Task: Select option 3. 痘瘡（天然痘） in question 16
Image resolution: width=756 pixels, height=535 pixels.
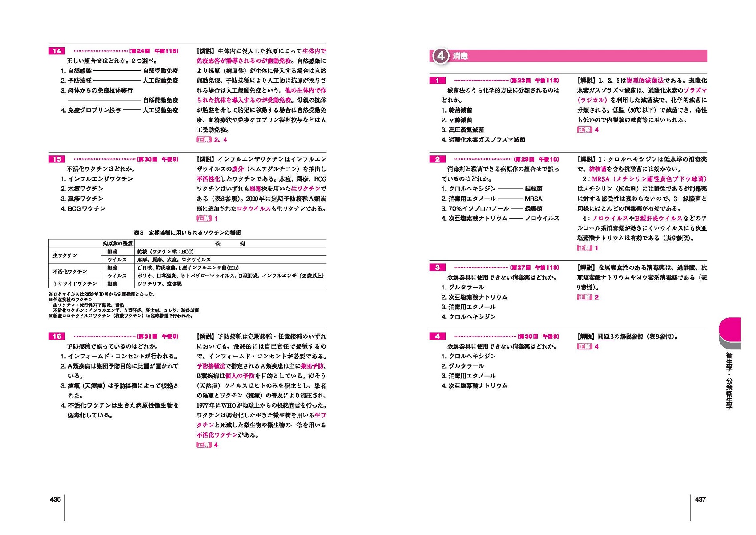Action: click(x=120, y=390)
